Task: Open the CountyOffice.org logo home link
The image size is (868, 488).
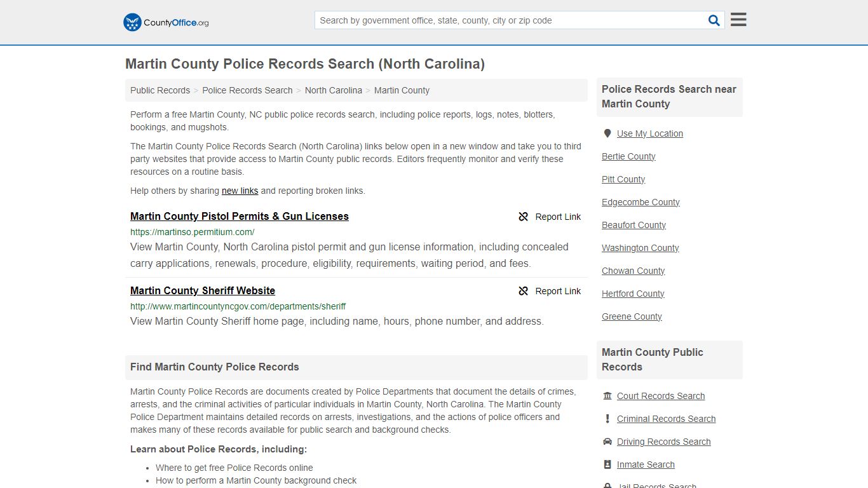Action: 166,22
